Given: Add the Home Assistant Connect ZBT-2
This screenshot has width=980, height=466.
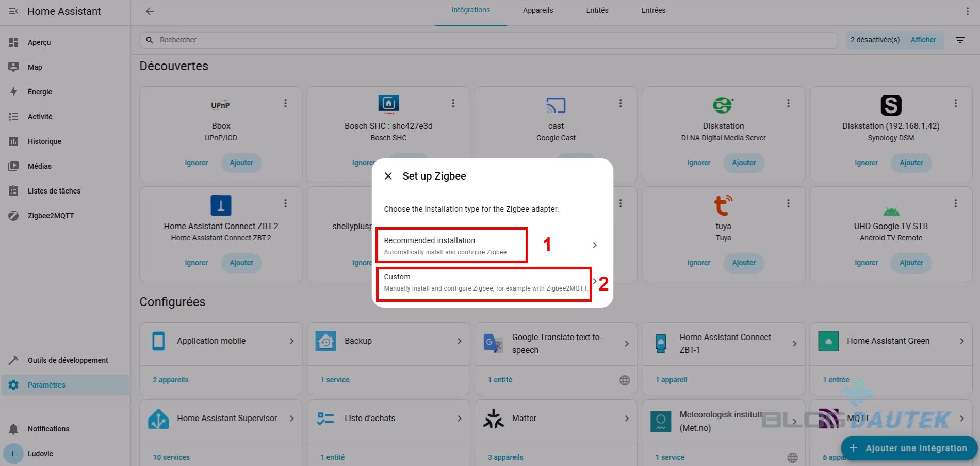Looking at the screenshot, I should pyautogui.click(x=241, y=263).
